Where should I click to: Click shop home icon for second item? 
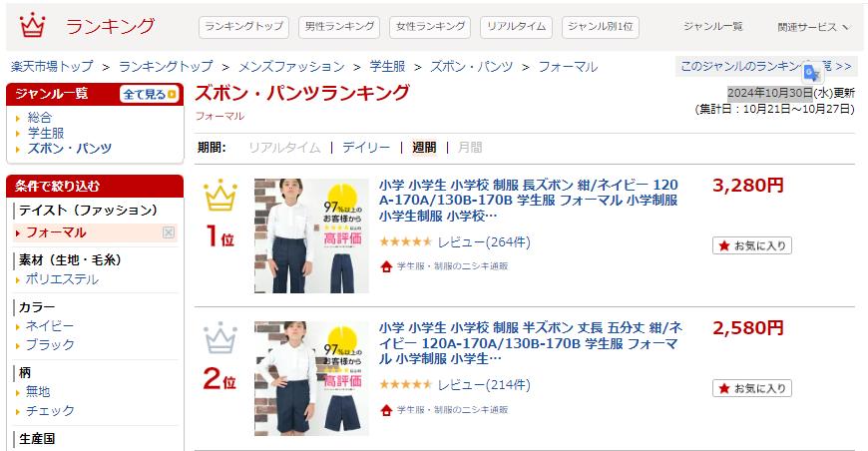click(386, 410)
